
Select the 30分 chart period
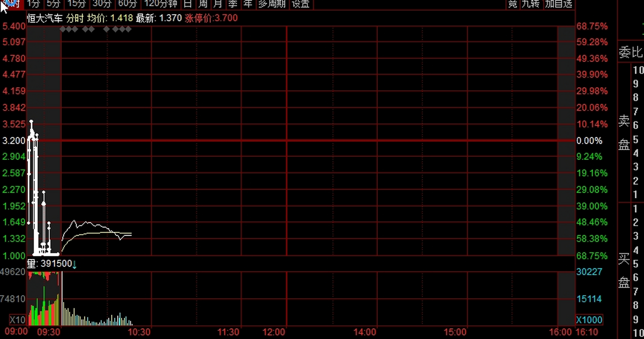click(102, 4)
